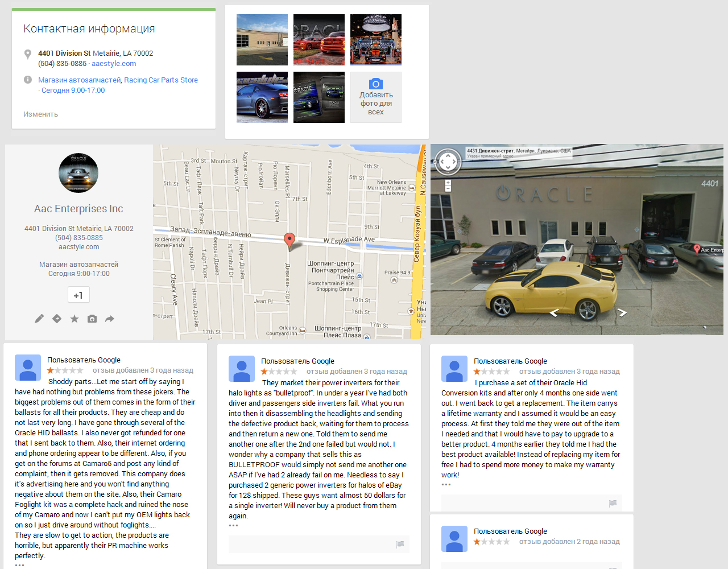
Task: Click "Добавить фото для всех" button
Action: coord(376,97)
